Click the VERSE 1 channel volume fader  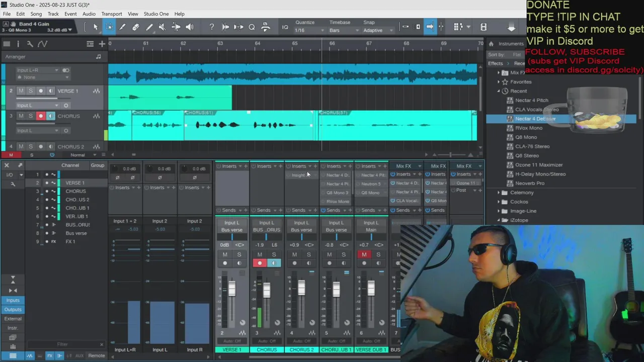231,289
